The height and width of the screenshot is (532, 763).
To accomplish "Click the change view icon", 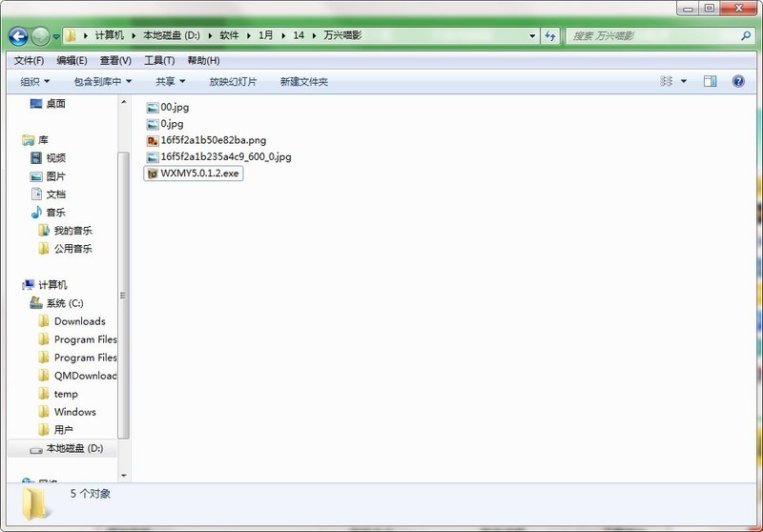I will pos(667,82).
